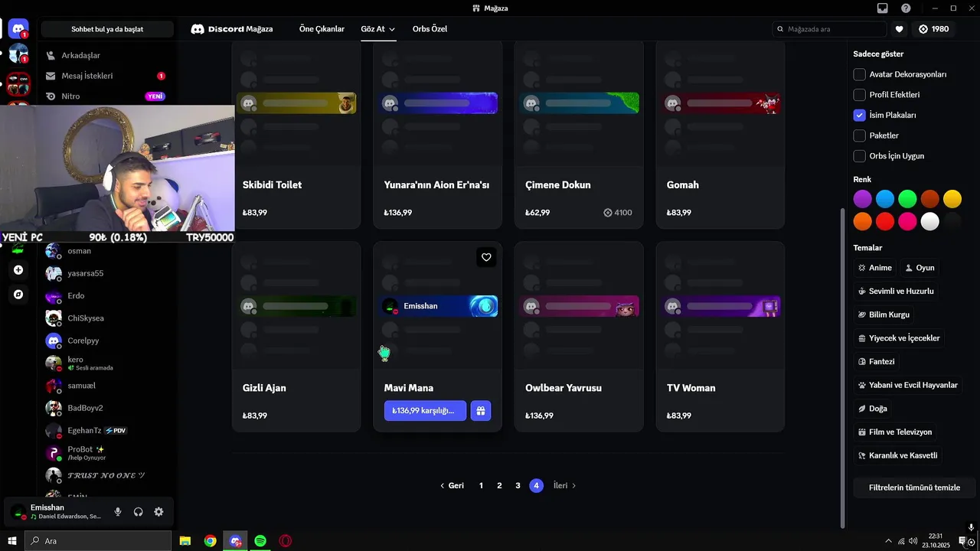Screen dimensions: 980x551
Task: Open Orbs Özel tab
Action: click(430, 29)
